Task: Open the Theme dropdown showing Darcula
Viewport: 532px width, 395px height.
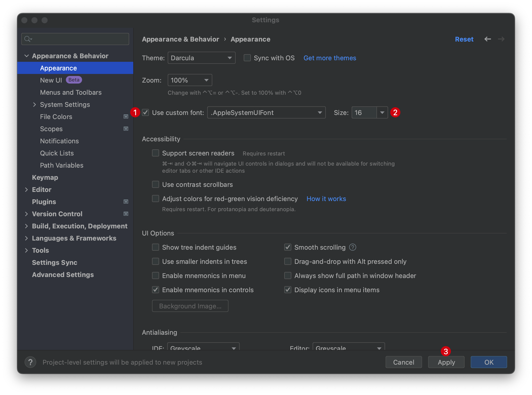Action: (201, 58)
